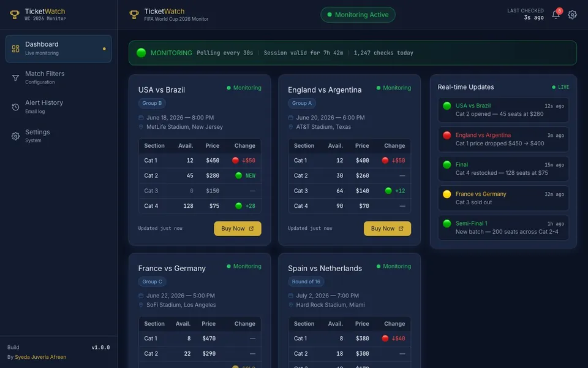Click 'Polling every 30s' text

(x=225, y=53)
